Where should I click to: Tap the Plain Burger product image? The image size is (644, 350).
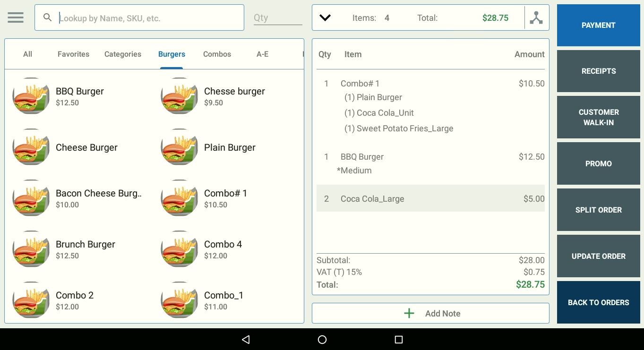(x=180, y=147)
